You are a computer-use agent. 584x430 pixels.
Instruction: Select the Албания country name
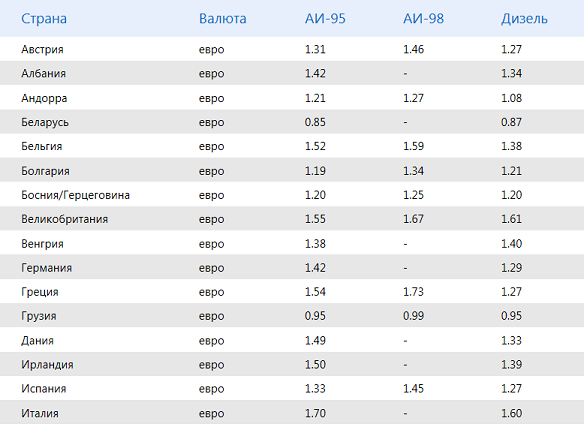click(43, 73)
